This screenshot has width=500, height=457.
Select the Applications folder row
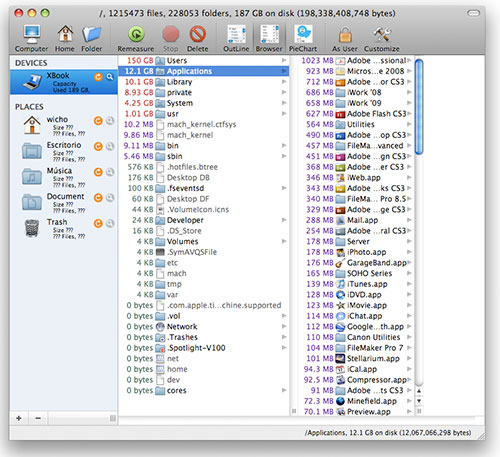pyautogui.click(x=204, y=71)
